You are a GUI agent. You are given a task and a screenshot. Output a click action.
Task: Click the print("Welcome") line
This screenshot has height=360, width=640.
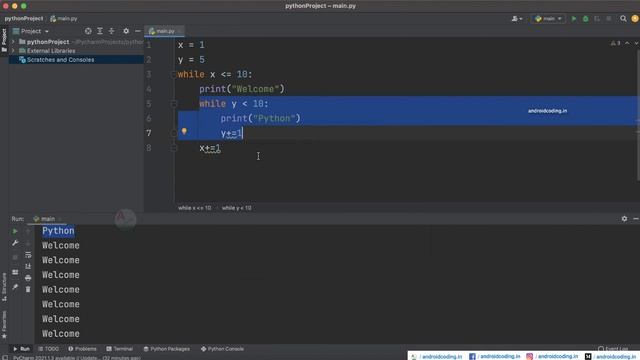[x=241, y=89]
